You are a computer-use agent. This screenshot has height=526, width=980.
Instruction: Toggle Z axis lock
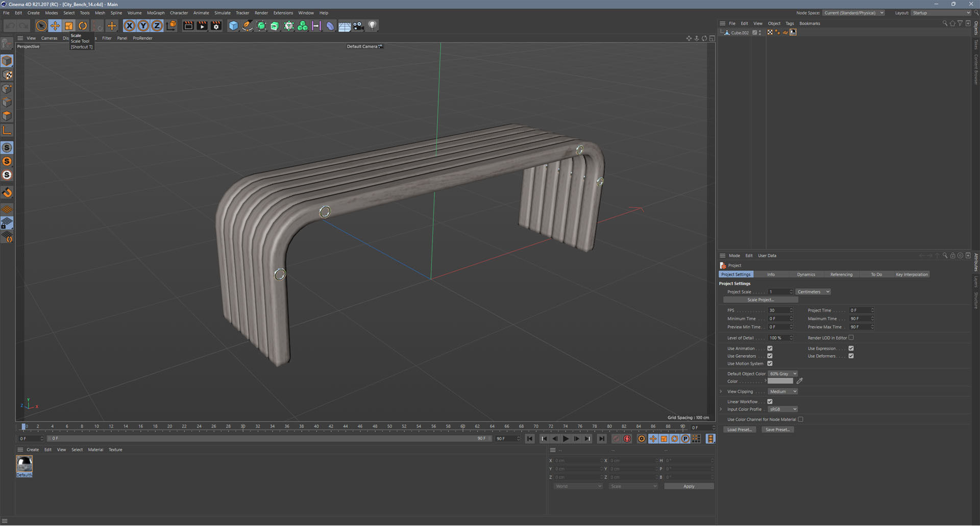157,26
